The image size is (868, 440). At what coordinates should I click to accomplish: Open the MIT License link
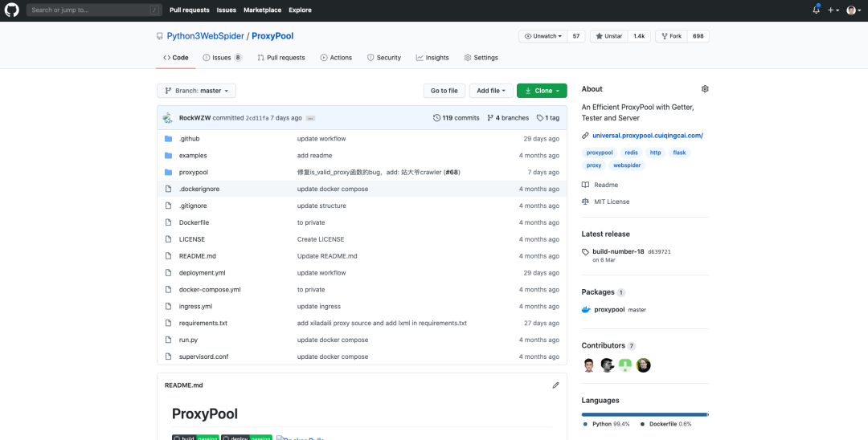(x=606, y=202)
